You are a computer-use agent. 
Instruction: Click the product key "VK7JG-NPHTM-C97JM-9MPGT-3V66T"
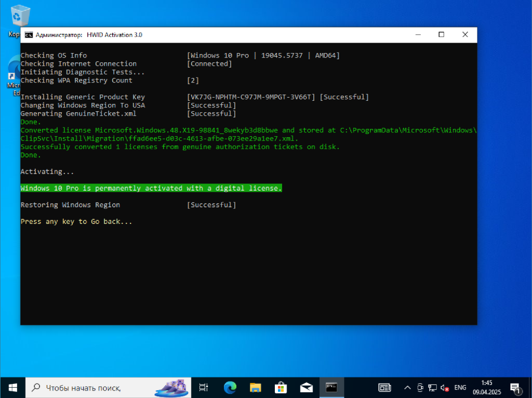point(251,97)
